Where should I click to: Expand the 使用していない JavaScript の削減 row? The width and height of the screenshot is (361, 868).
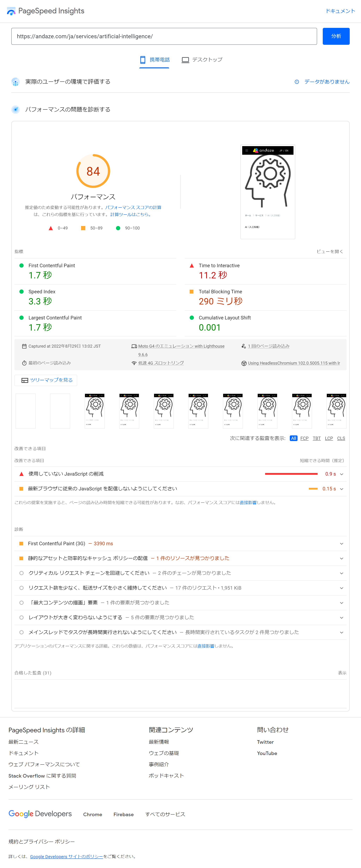[341, 474]
